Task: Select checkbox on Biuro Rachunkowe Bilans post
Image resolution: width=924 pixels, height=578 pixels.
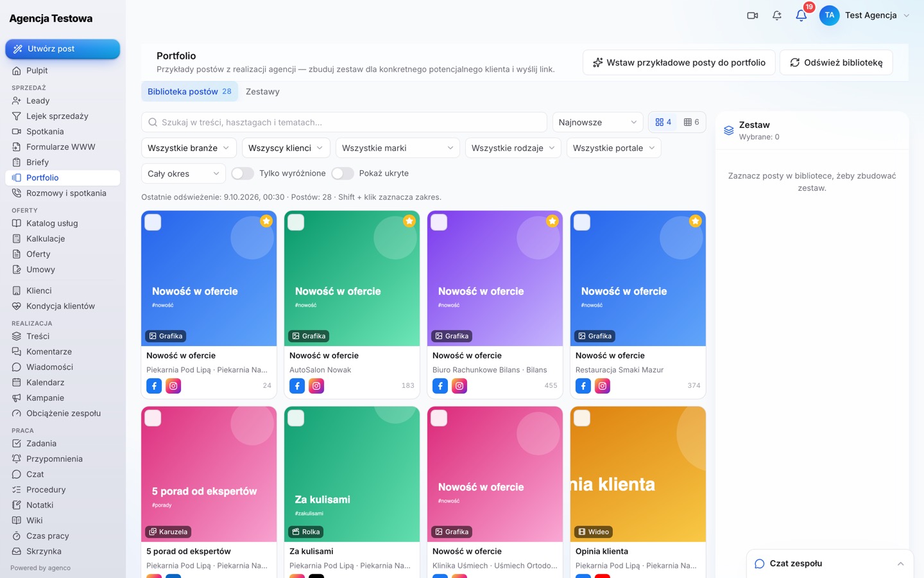Action: click(439, 222)
